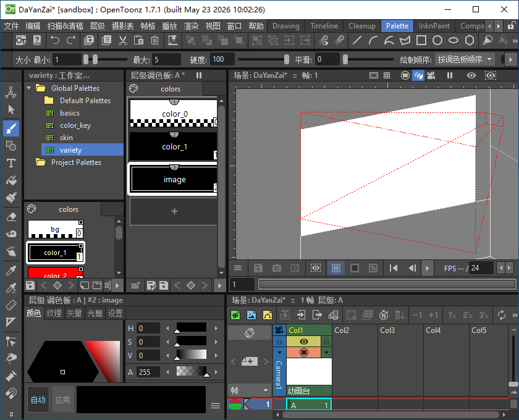The height and width of the screenshot is (420, 519).
Task: Click the New Toonz Raster Level icon
Action: click(235, 315)
